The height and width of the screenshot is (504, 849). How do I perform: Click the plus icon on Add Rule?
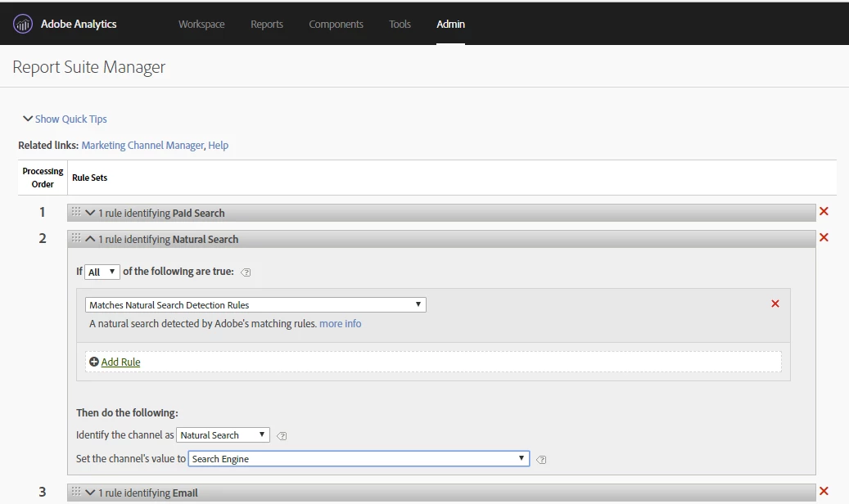[93, 362]
